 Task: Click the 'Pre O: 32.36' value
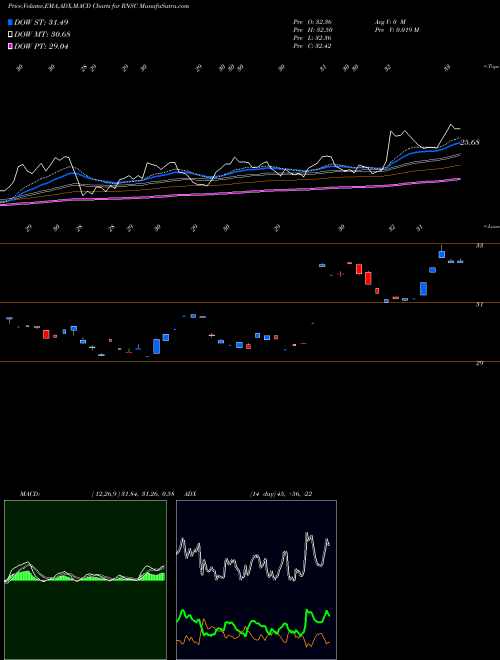[x=312, y=22]
